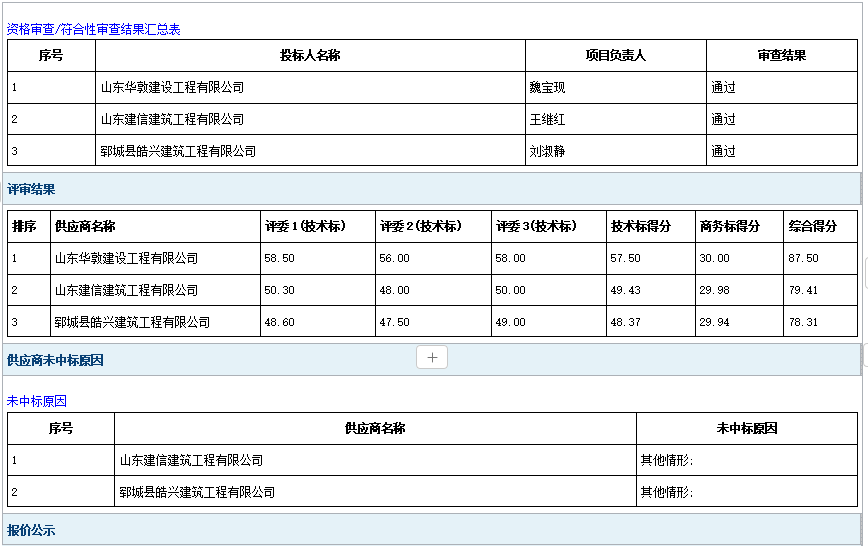Click 其他情形 reason for 郓城县皓兴建筑工程有限公司

(x=666, y=493)
